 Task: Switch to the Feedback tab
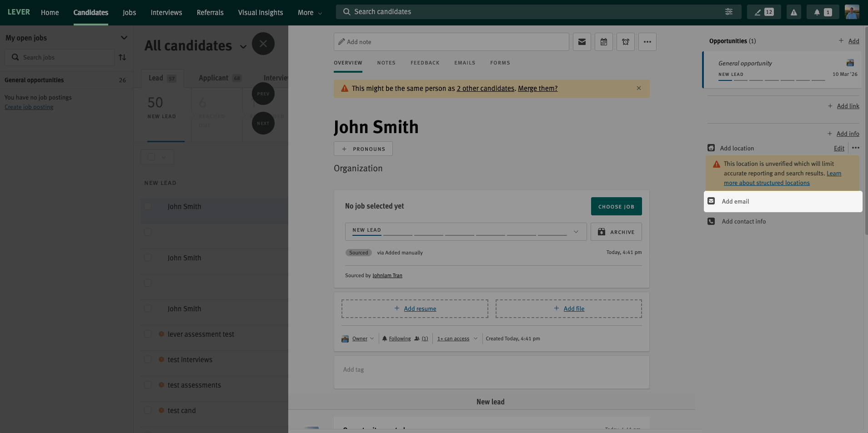[425, 63]
